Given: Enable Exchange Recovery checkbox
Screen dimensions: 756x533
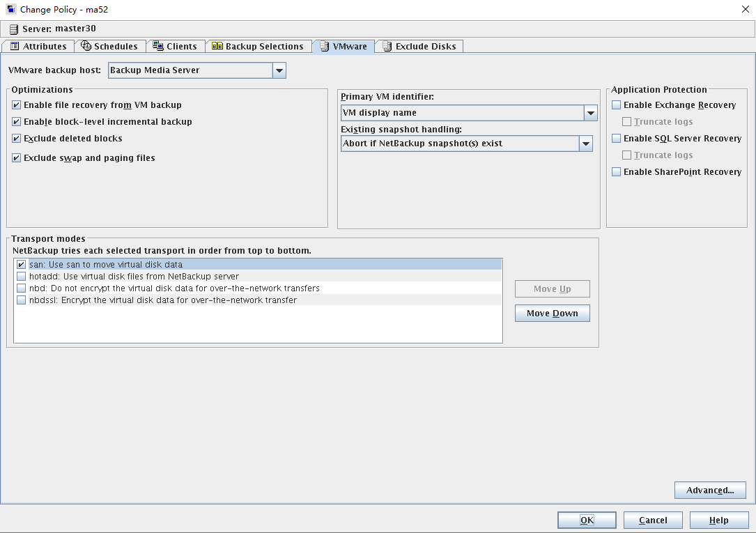Looking at the screenshot, I should [617, 105].
